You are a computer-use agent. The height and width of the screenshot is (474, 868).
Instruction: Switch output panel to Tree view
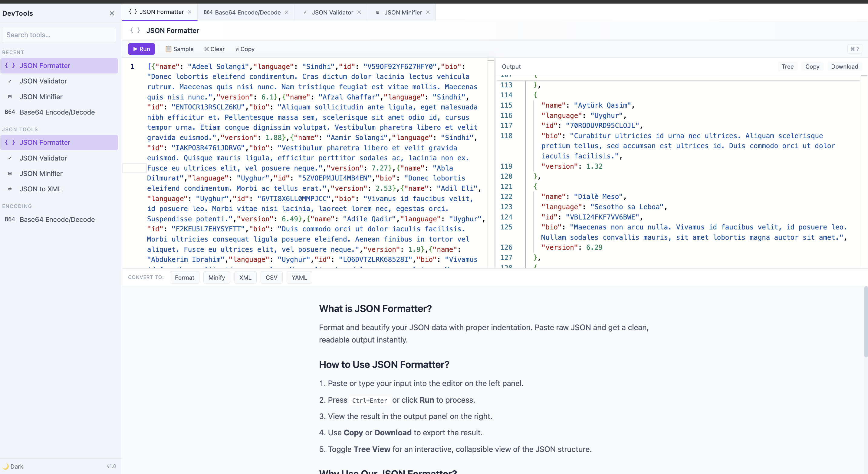(x=787, y=66)
